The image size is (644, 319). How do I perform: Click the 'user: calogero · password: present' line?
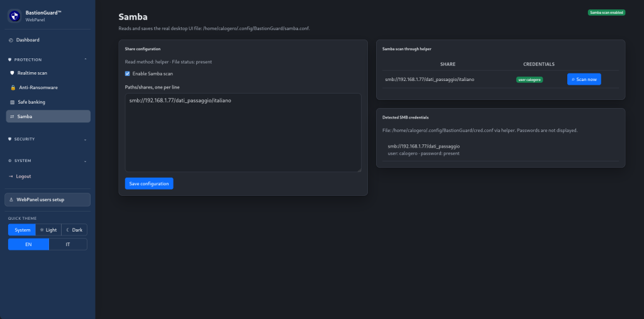(423, 154)
